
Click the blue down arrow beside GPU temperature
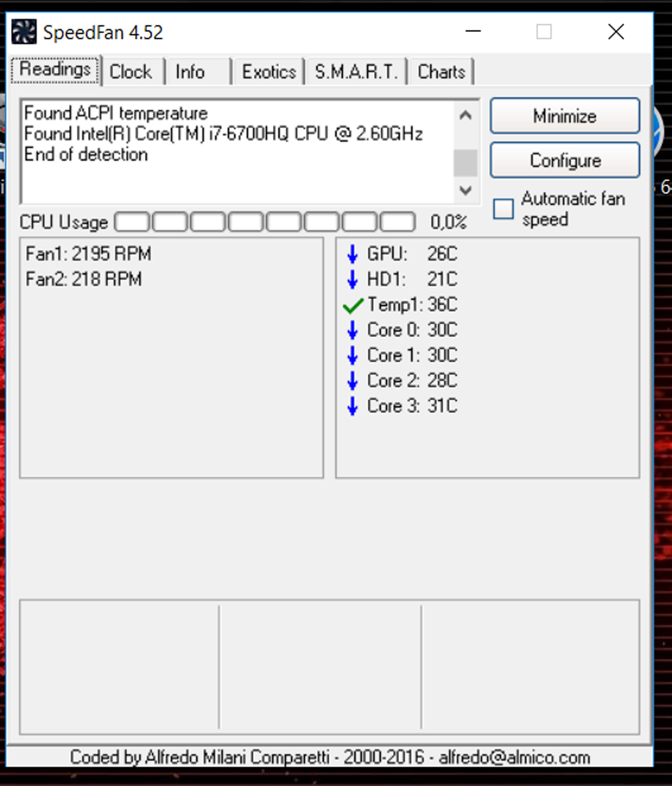(x=352, y=254)
